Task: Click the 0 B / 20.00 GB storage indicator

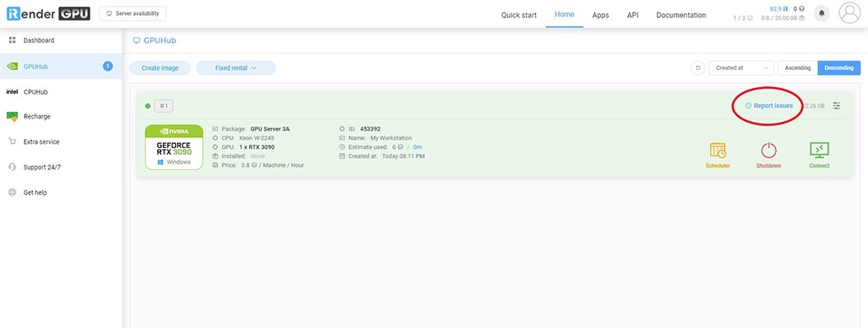Action: point(783,18)
